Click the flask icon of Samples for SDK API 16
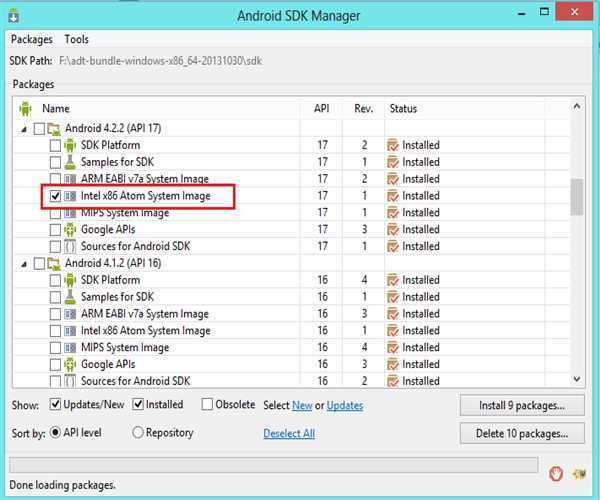Viewport: 600px width, 500px height. 70,297
